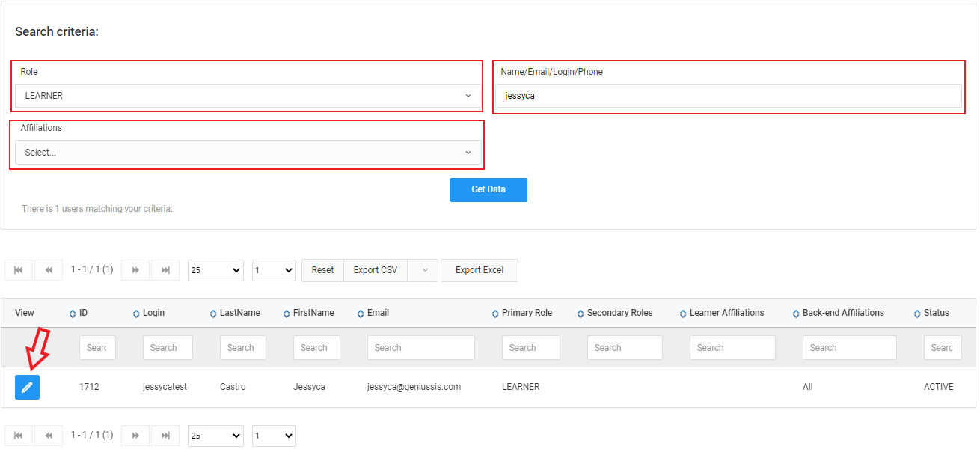This screenshot has height=449, width=980.
Task: Click the Name/Email/Login/Phone search field
Action: click(x=728, y=96)
